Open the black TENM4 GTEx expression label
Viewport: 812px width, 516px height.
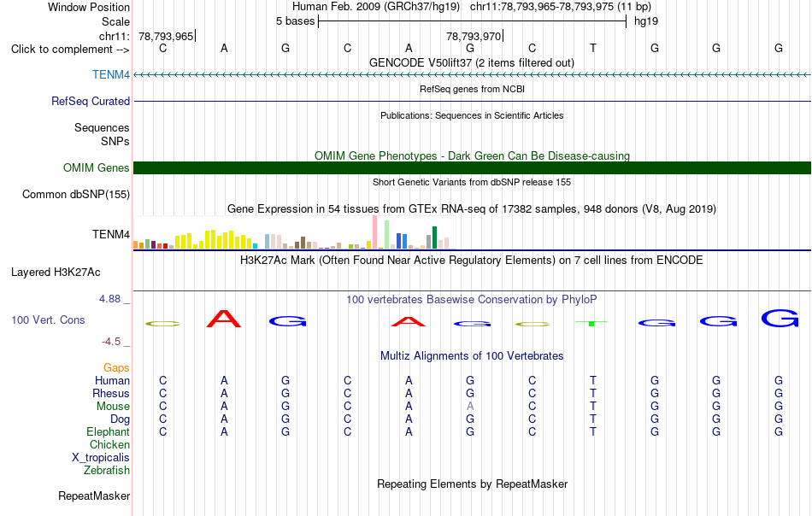coord(111,234)
